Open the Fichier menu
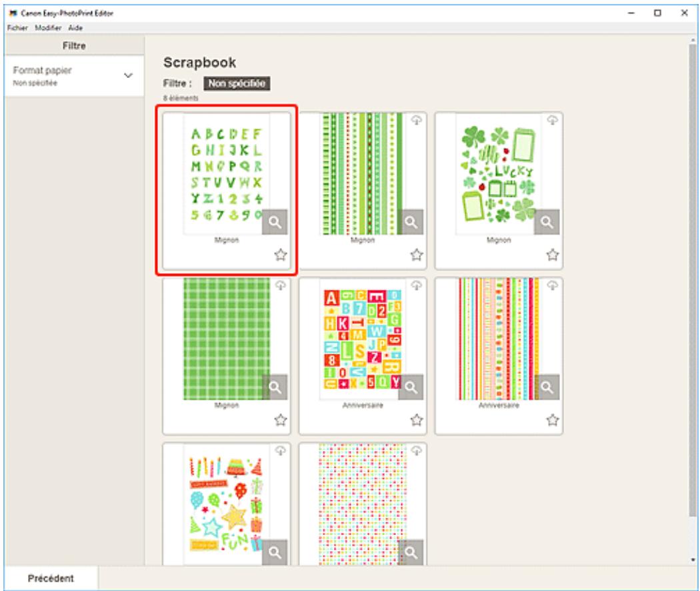The width and height of the screenshot is (700, 591). tap(17, 28)
